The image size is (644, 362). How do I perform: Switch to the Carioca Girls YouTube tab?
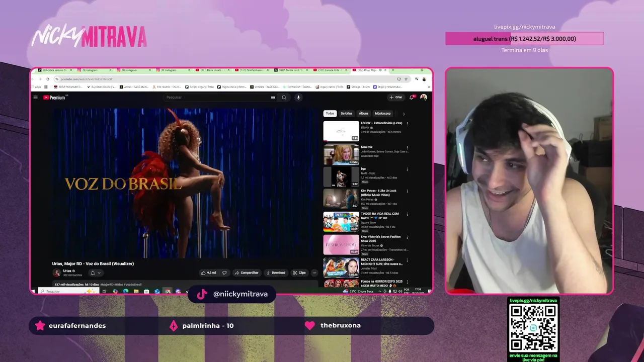click(330, 70)
